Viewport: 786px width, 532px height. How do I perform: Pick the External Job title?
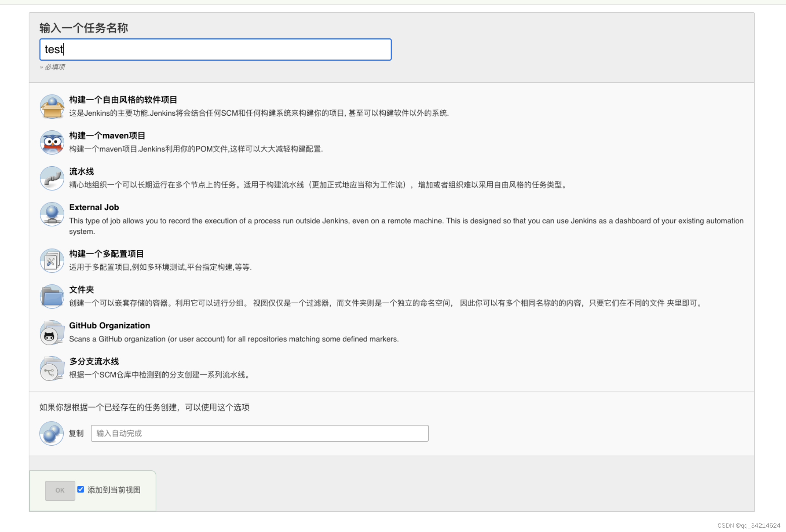(94, 207)
